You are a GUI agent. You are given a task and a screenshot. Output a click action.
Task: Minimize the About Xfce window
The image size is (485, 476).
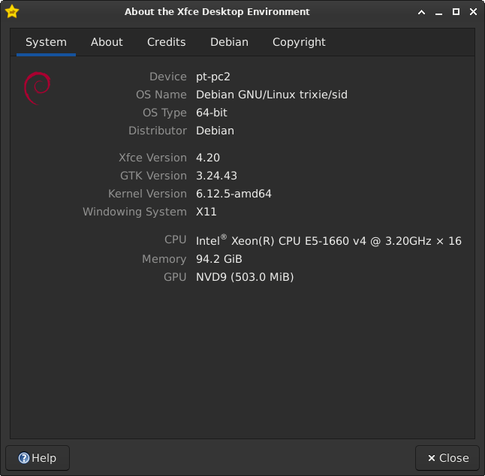click(x=439, y=12)
